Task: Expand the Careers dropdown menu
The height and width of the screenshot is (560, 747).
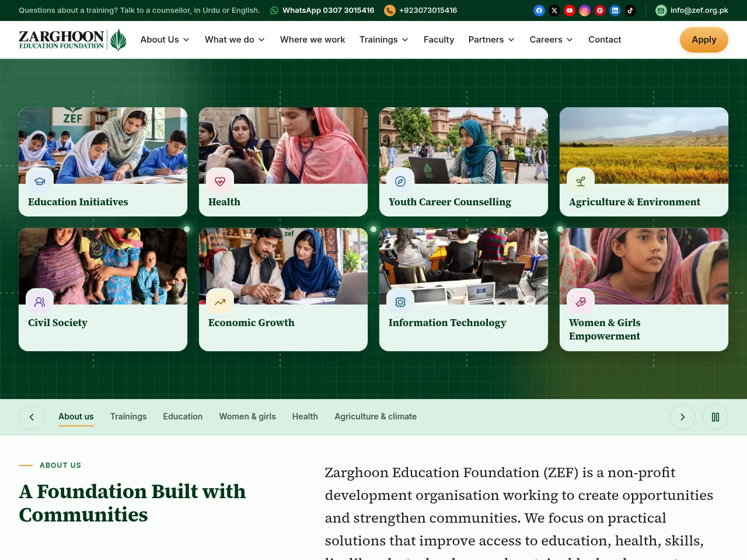Action: pyautogui.click(x=551, y=40)
